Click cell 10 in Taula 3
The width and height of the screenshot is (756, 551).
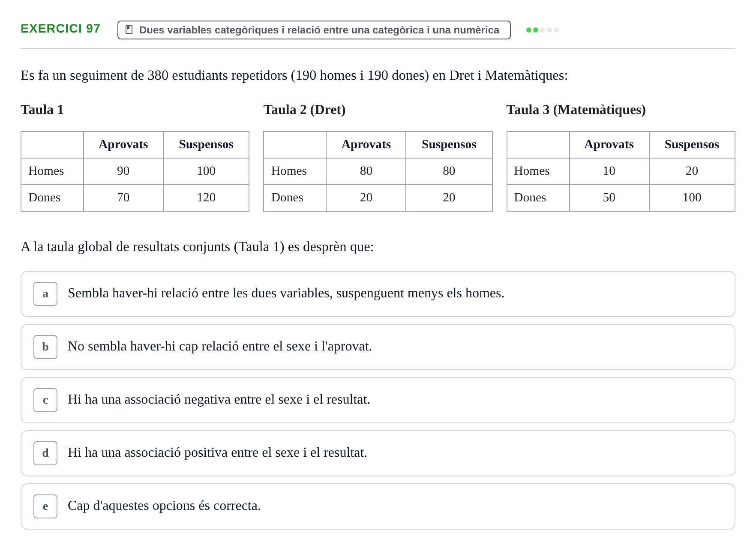click(609, 171)
